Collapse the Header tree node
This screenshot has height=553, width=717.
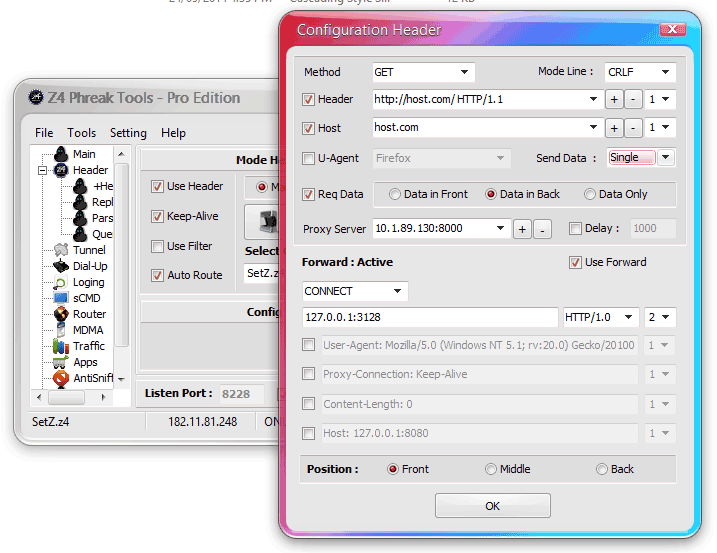[43, 171]
